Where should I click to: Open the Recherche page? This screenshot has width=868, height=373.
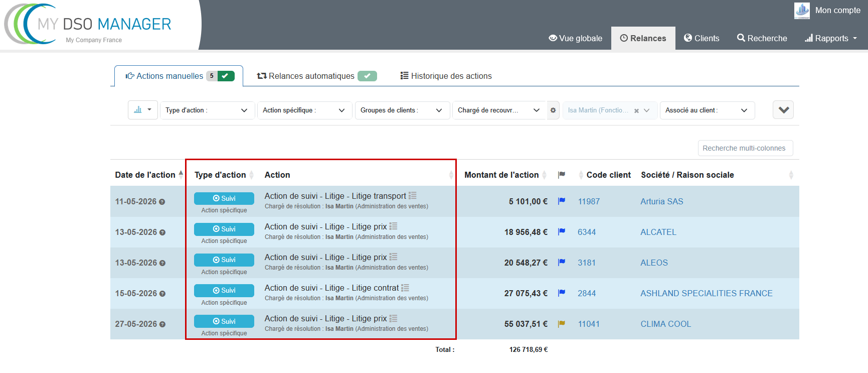point(762,38)
